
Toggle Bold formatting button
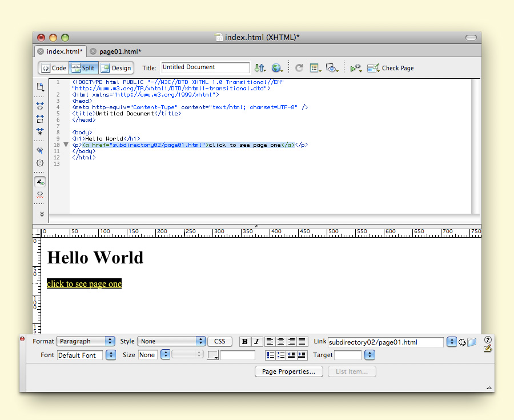pyautogui.click(x=245, y=342)
